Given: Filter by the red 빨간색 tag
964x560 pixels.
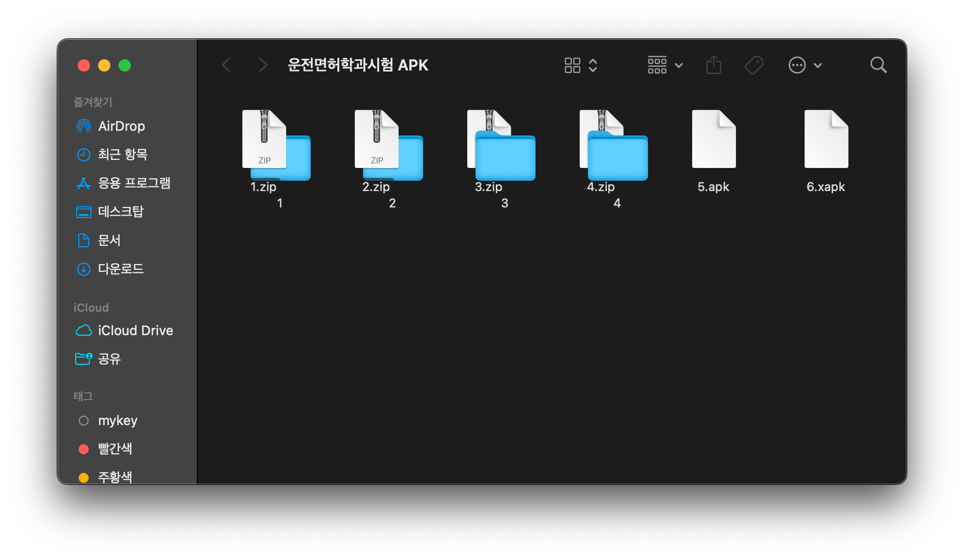Looking at the screenshot, I should pos(114,449).
